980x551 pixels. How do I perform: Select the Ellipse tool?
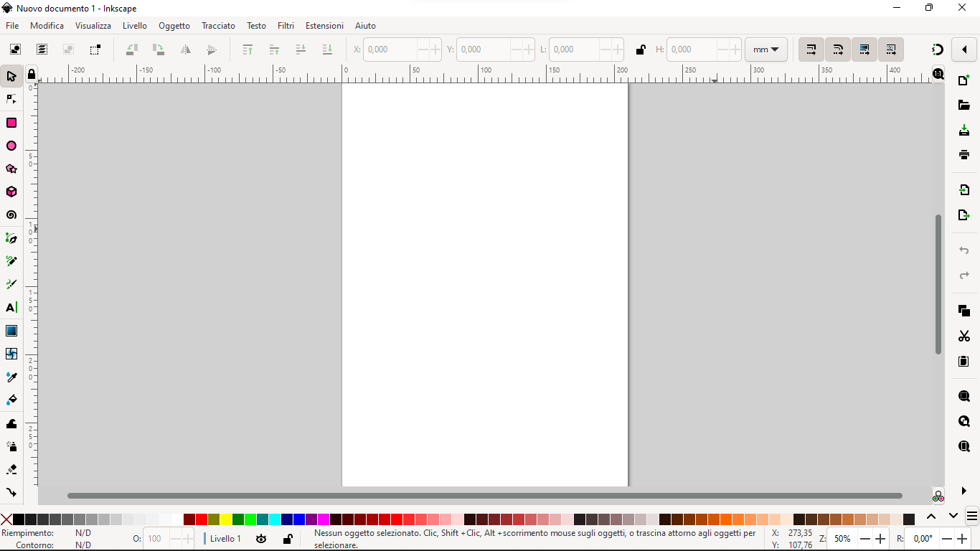click(11, 146)
